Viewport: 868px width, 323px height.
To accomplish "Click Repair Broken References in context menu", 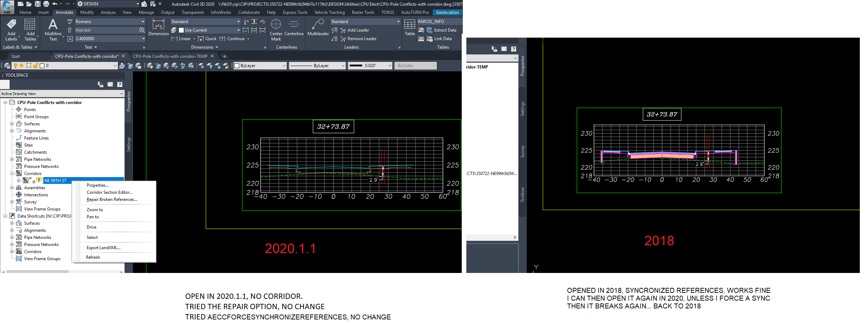I will [112, 199].
